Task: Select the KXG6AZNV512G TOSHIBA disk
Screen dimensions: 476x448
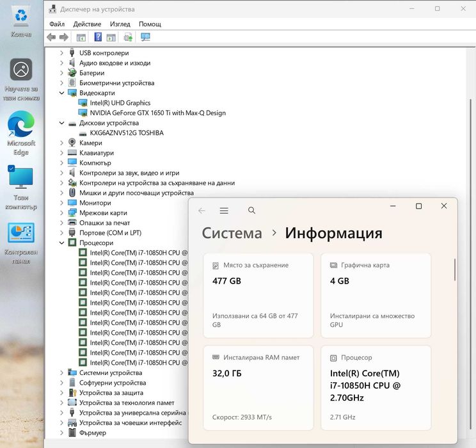Action: coord(127,133)
